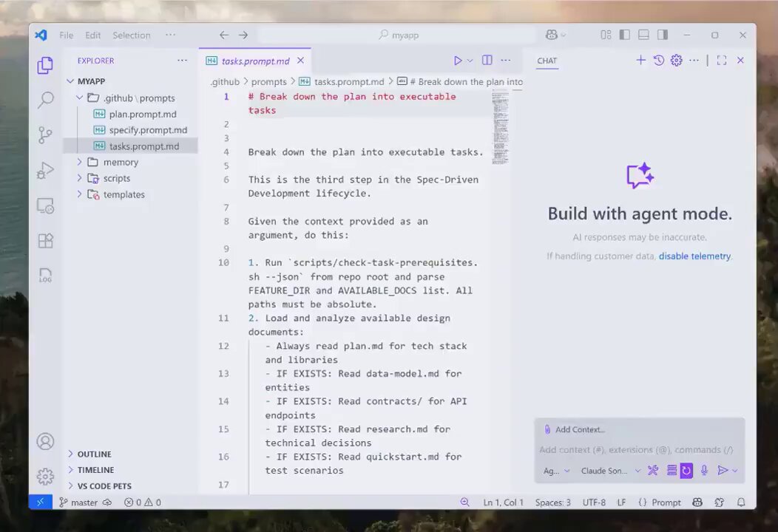Click the editor minimap

tap(500, 128)
